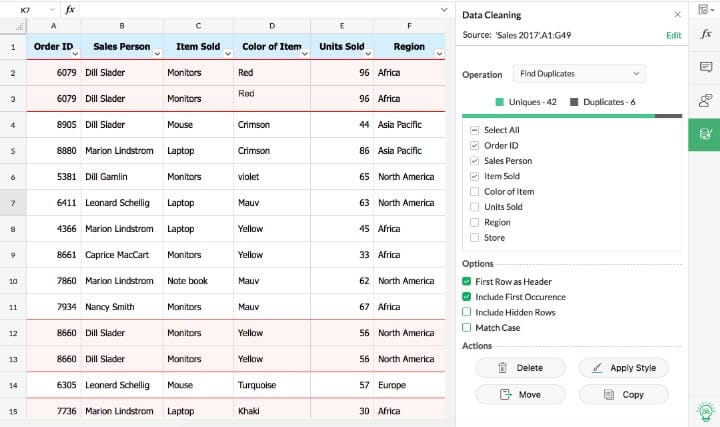The image size is (720, 427).
Task: Close the Data Cleaning panel
Action: point(677,15)
